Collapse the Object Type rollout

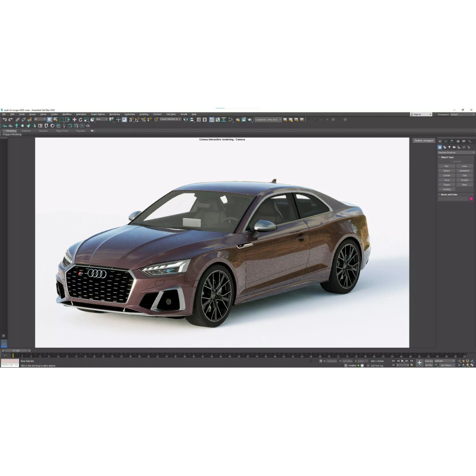(447, 157)
